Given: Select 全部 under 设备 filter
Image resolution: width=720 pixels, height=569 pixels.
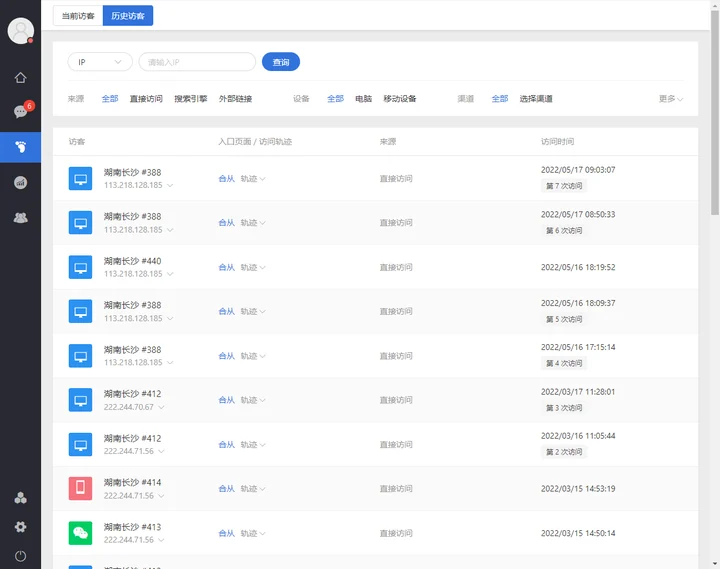Looking at the screenshot, I should (x=335, y=99).
